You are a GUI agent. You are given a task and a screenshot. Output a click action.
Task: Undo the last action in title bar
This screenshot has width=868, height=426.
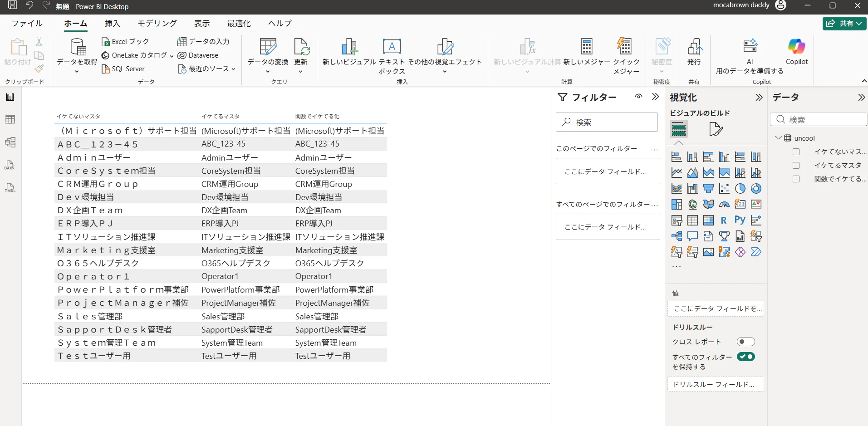[29, 5]
